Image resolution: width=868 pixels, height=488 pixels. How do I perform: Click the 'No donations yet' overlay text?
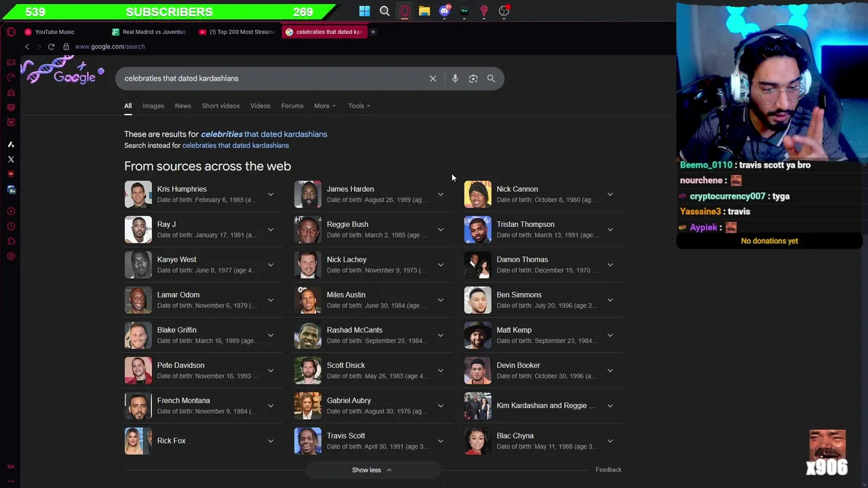tap(770, 241)
